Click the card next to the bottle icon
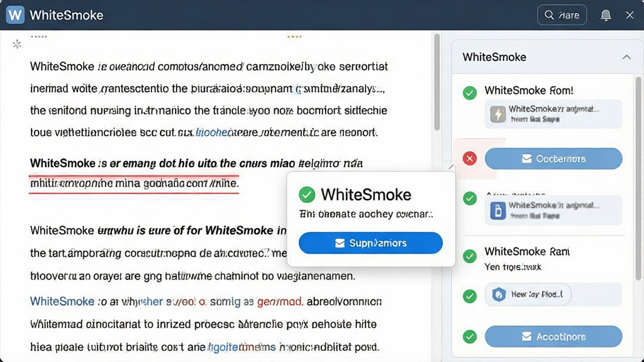This screenshot has width=644, height=362. [x=553, y=210]
